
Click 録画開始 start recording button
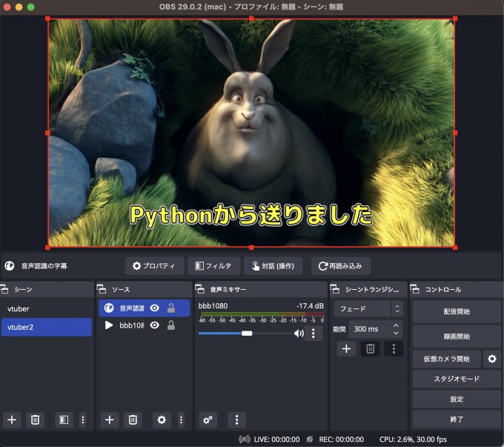click(457, 337)
